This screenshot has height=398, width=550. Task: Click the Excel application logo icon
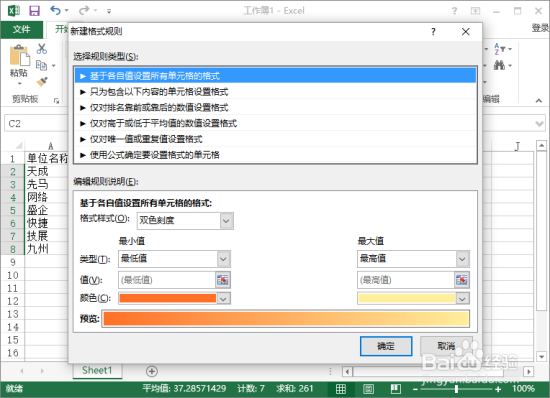14,11
